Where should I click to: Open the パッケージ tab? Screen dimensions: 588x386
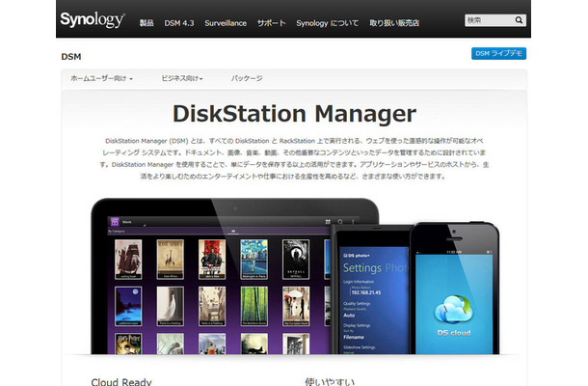[x=247, y=78]
